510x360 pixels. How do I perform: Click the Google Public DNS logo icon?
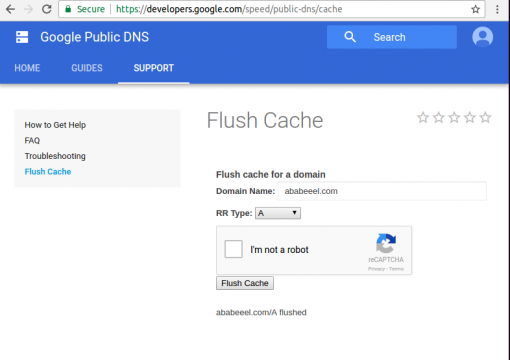(x=22, y=37)
